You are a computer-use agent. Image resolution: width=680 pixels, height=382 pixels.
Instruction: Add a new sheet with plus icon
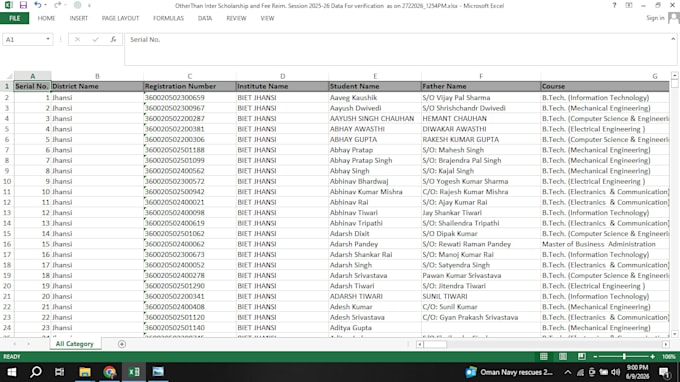[122, 344]
